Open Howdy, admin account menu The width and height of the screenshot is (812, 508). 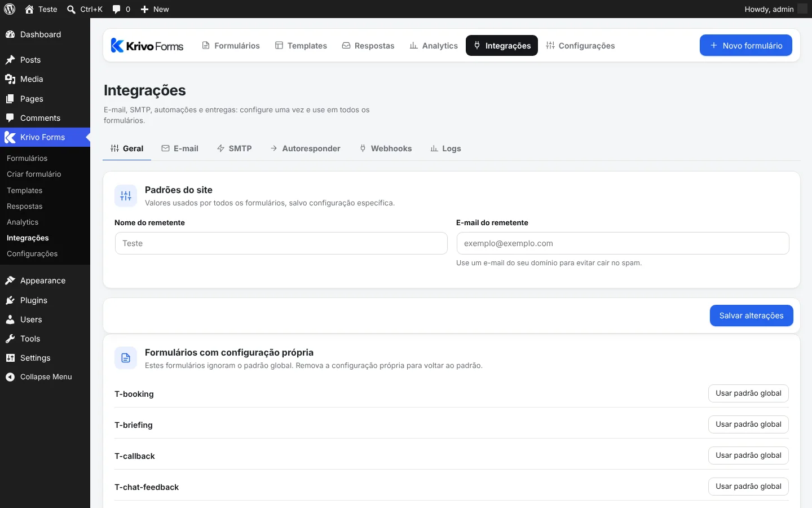[x=775, y=9]
